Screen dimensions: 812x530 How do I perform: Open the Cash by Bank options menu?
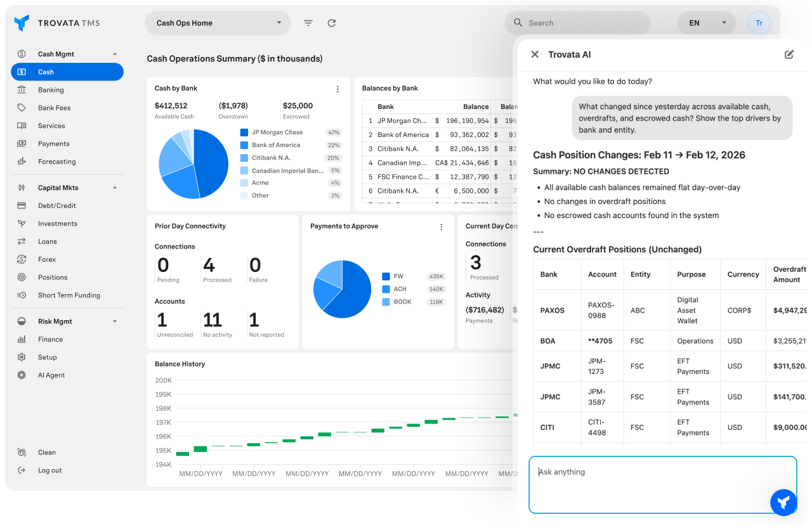(337, 89)
